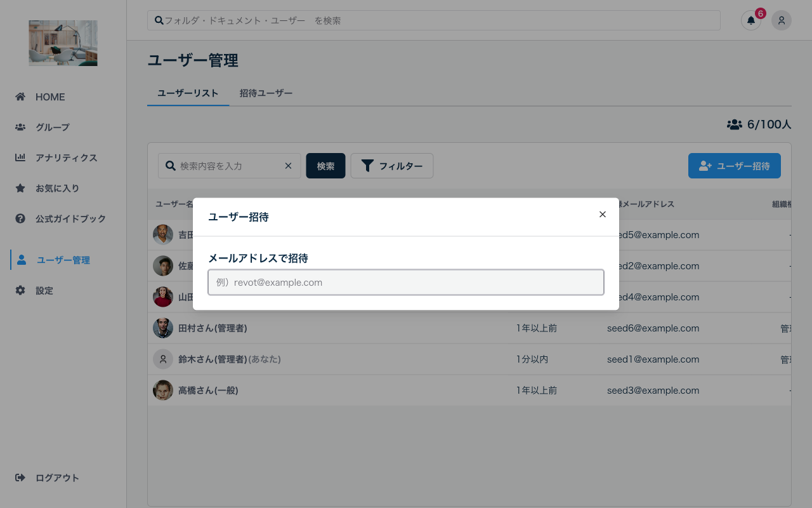Click 鈴木さん's avatar thumbnail
812x508 pixels.
pyautogui.click(x=163, y=359)
